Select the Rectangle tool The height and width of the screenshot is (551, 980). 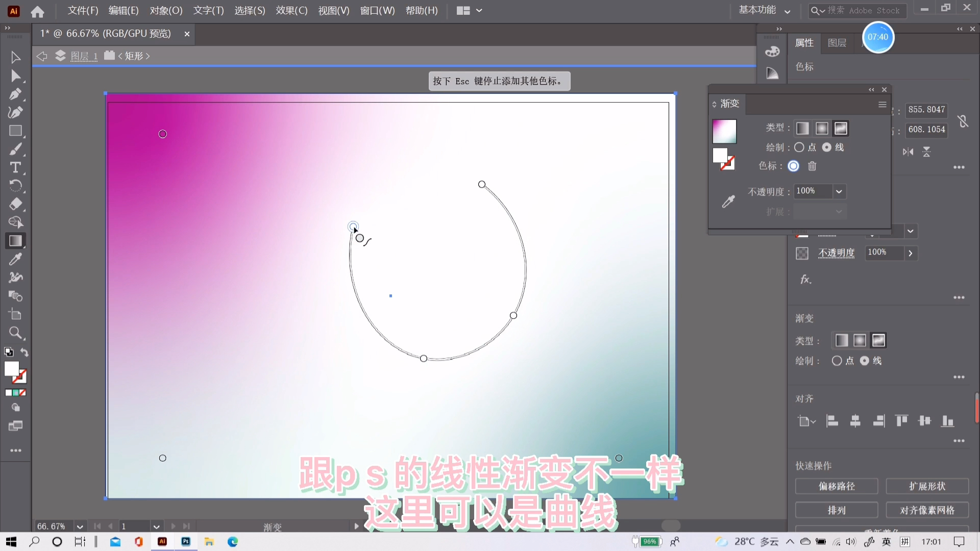15,131
